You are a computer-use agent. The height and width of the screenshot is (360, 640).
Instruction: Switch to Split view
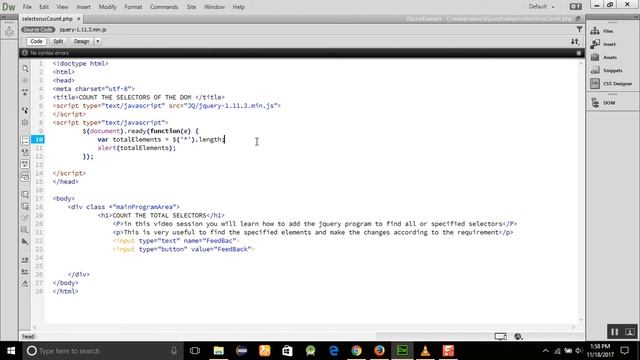(x=58, y=41)
